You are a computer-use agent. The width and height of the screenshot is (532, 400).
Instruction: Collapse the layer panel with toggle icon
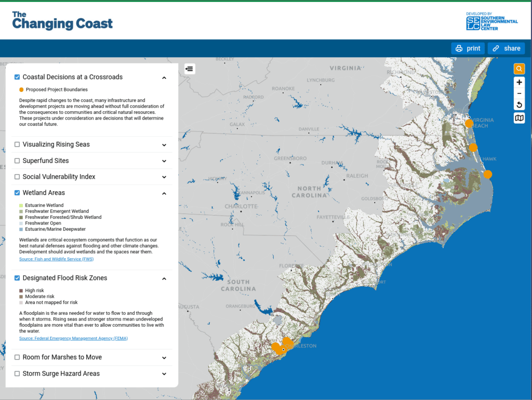pyautogui.click(x=189, y=69)
